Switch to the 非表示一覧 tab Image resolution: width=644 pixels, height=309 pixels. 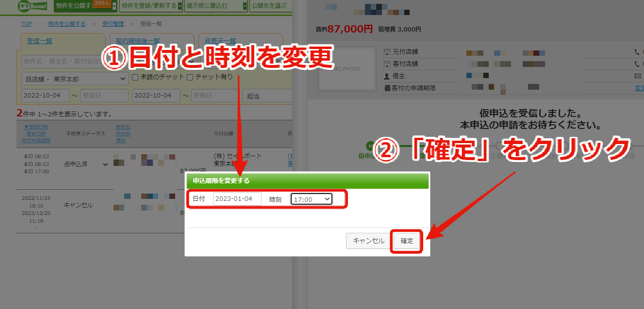220,41
